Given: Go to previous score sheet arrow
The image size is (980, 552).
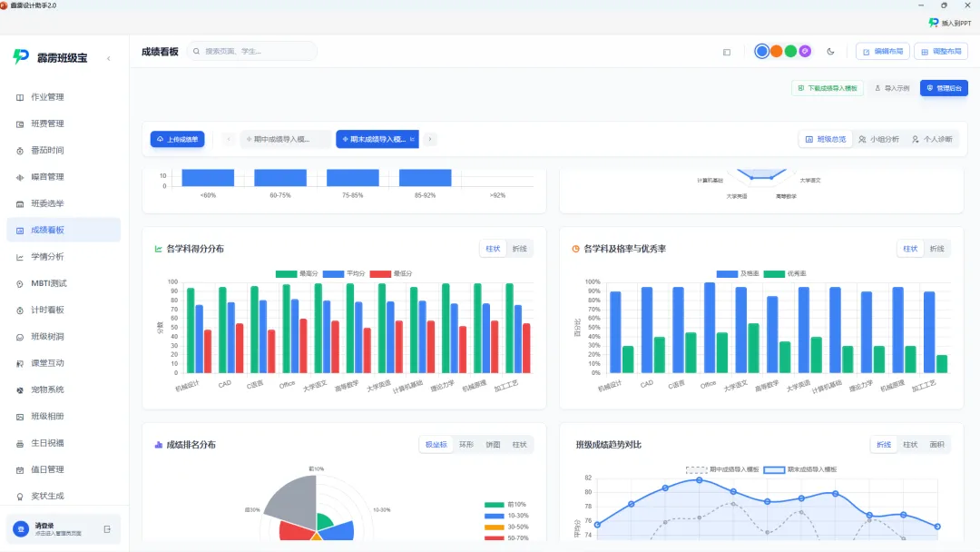Looking at the screenshot, I should coord(229,140).
